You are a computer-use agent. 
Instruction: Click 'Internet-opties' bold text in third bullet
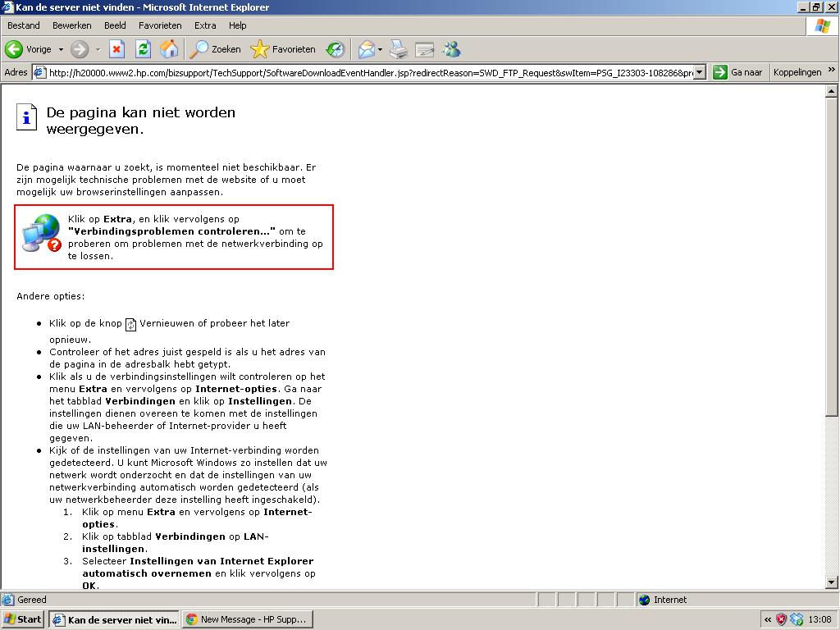[x=236, y=389]
